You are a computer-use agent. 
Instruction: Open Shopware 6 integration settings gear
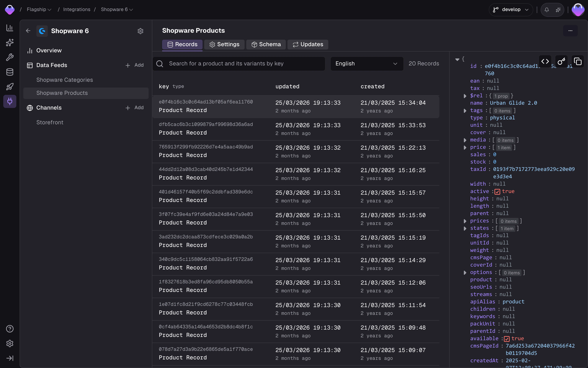click(140, 31)
